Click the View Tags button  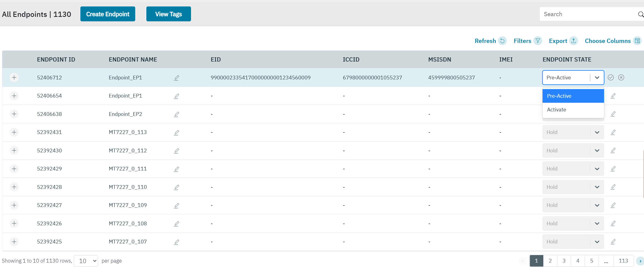pyautogui.click(x=168, y=14)
